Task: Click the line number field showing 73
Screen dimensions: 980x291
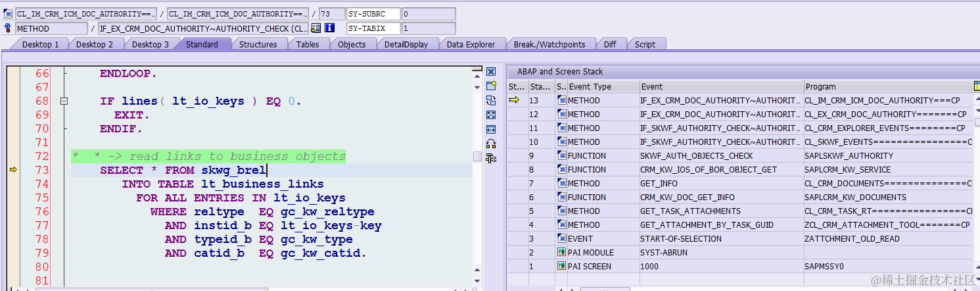Action: [x=331, y=14]
